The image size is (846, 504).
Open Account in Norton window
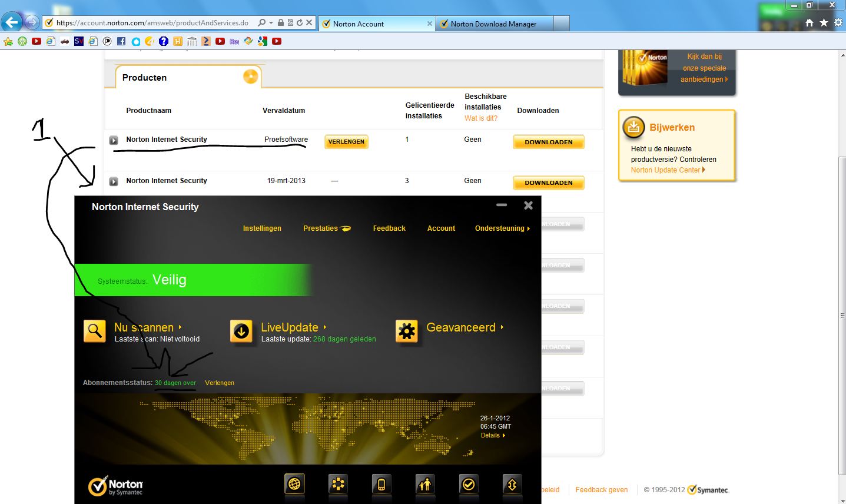coord(441,228)
